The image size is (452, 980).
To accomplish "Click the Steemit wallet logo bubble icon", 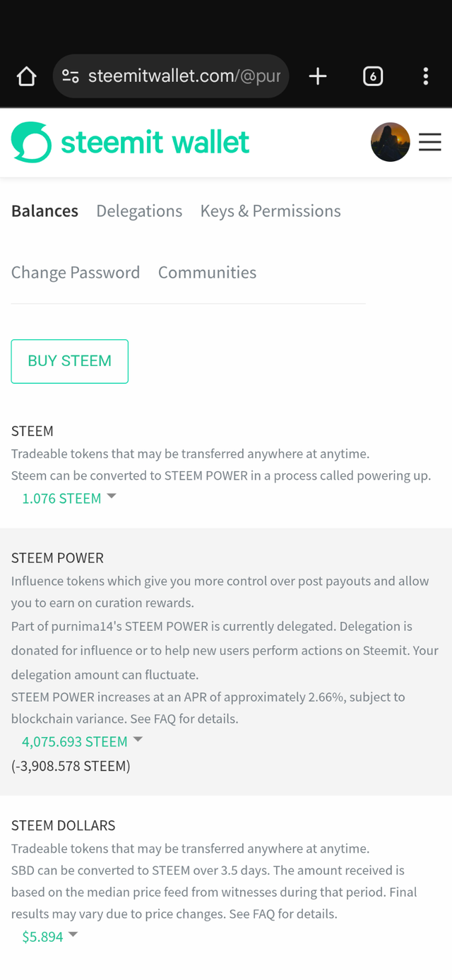I will pos(31,142).
